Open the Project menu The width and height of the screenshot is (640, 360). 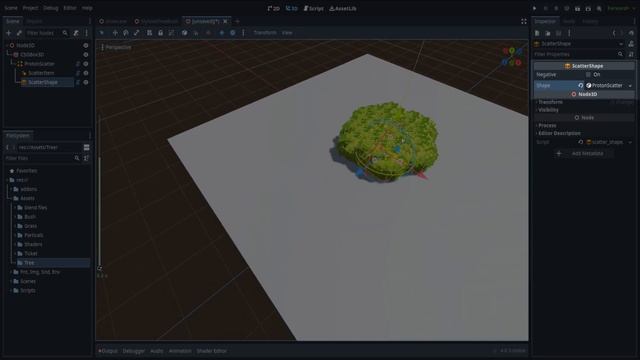point(30,8)
